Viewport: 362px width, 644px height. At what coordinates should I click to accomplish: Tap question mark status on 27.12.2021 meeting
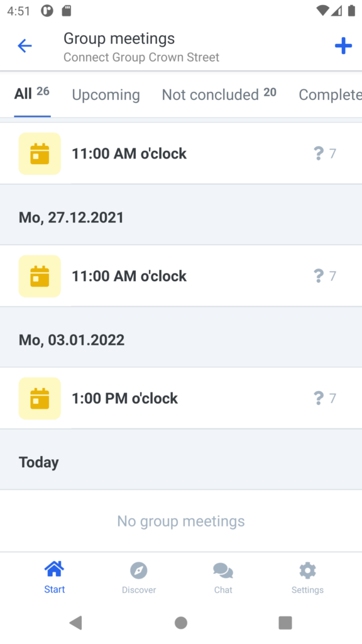[319, 275]
